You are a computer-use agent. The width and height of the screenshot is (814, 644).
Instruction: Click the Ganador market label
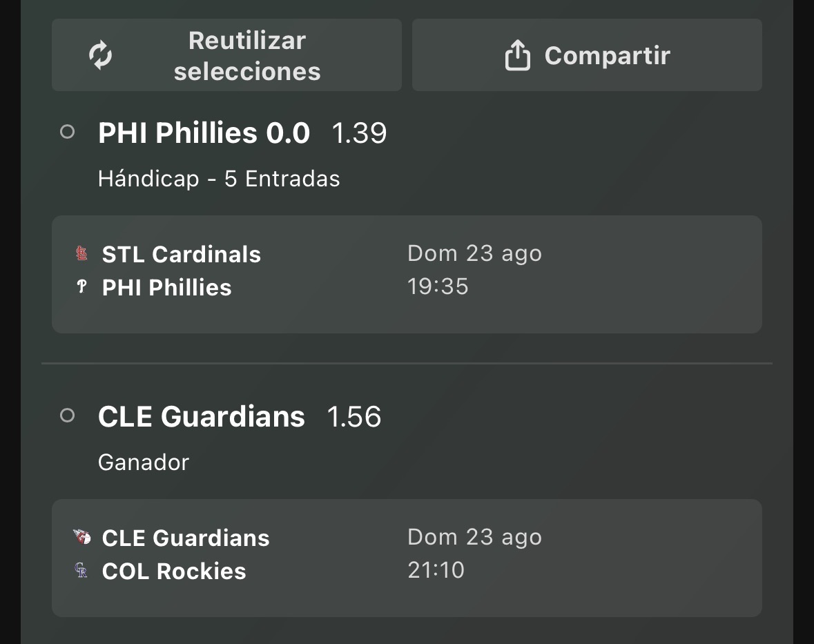click(144, 462)
